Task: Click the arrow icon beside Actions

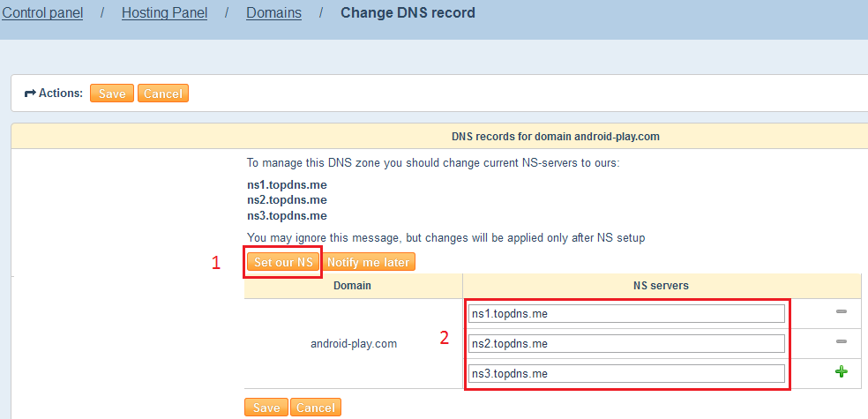Action: 29,93
